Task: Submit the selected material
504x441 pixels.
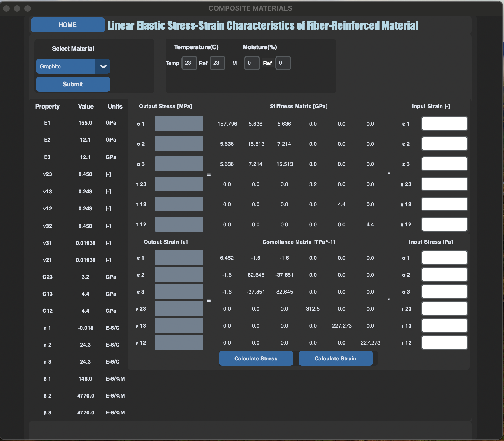Action: click(73, 84)
